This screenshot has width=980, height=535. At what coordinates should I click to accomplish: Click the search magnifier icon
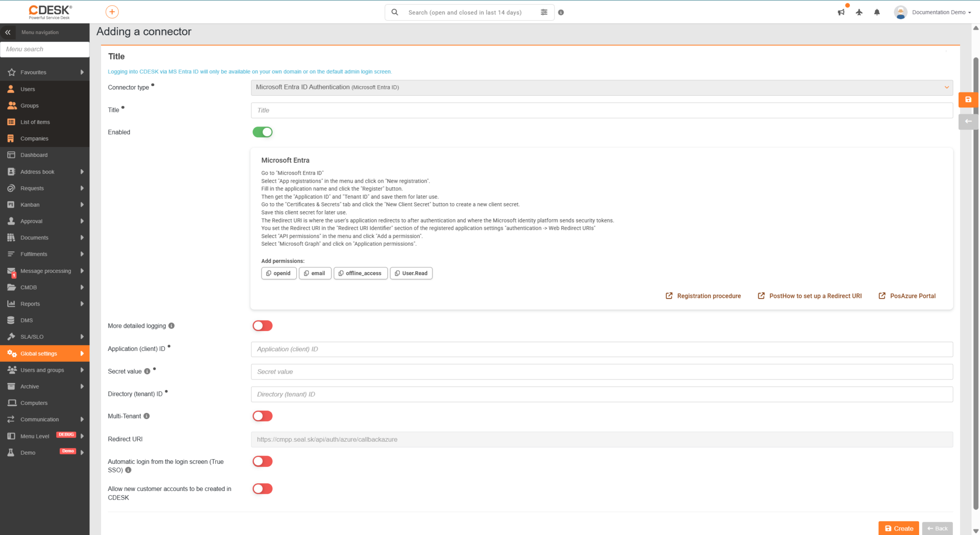pos(395,12)
